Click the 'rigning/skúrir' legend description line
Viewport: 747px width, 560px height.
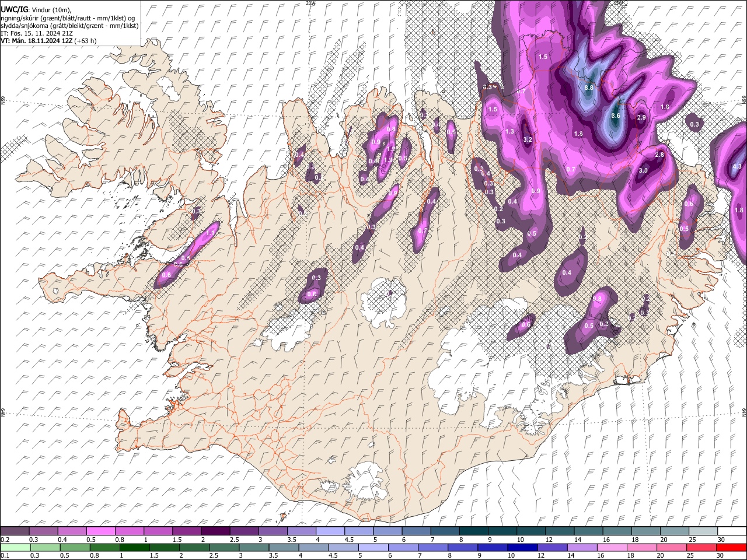pyautogui.click(x=68, y=18)
